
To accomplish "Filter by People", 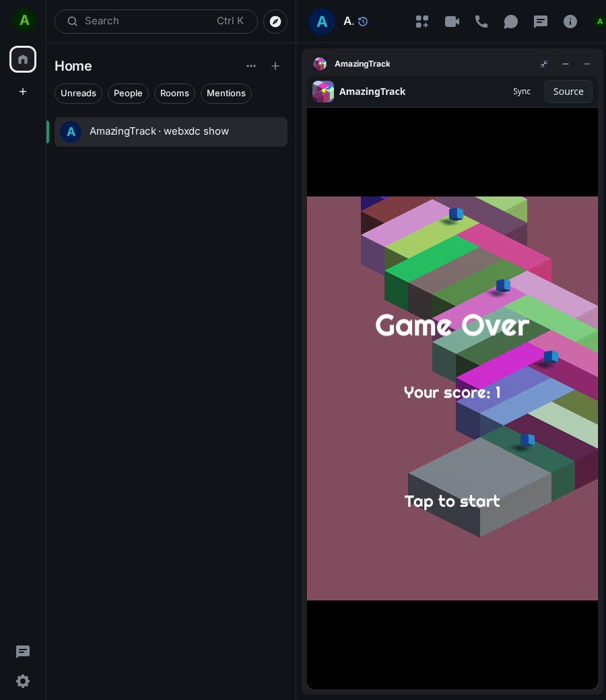I will [x=128, y=94].
